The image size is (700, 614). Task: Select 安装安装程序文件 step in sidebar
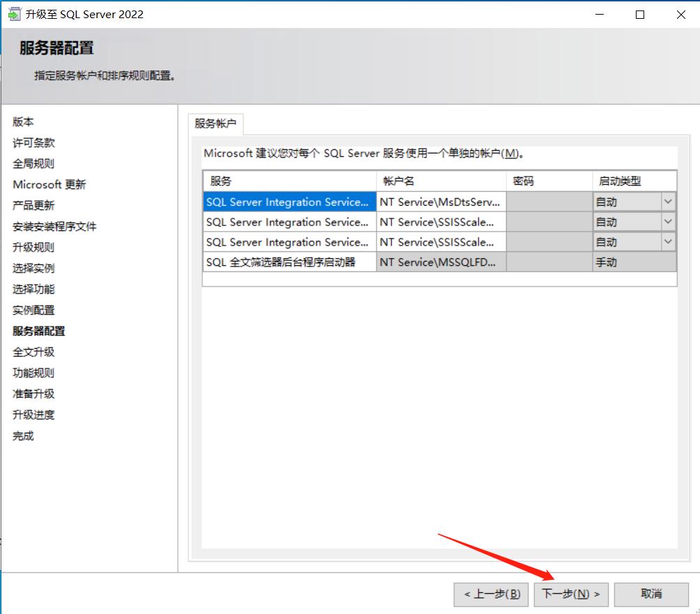point(54,227)
